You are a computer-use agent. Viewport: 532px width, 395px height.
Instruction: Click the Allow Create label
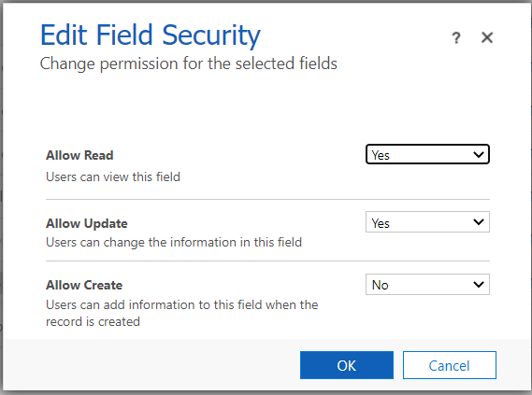click(84, 285)
